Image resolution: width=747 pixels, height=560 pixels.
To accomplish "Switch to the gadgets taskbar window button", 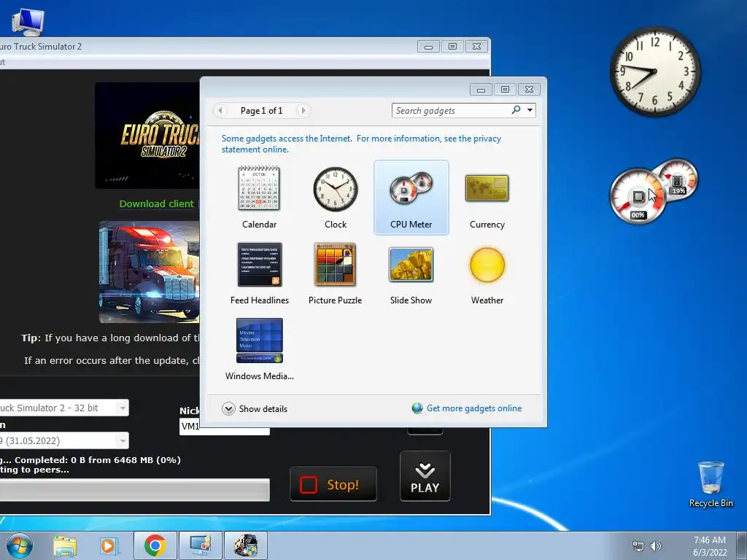I will click(x=200, y=545).
